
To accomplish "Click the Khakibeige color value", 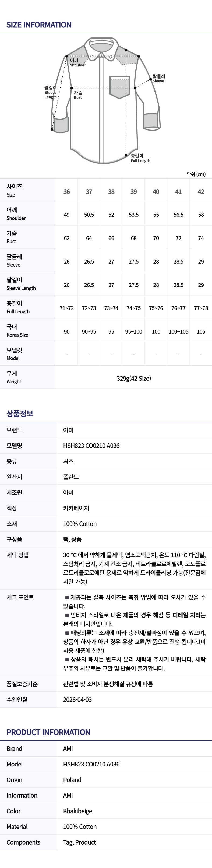I will click(78, 811).
